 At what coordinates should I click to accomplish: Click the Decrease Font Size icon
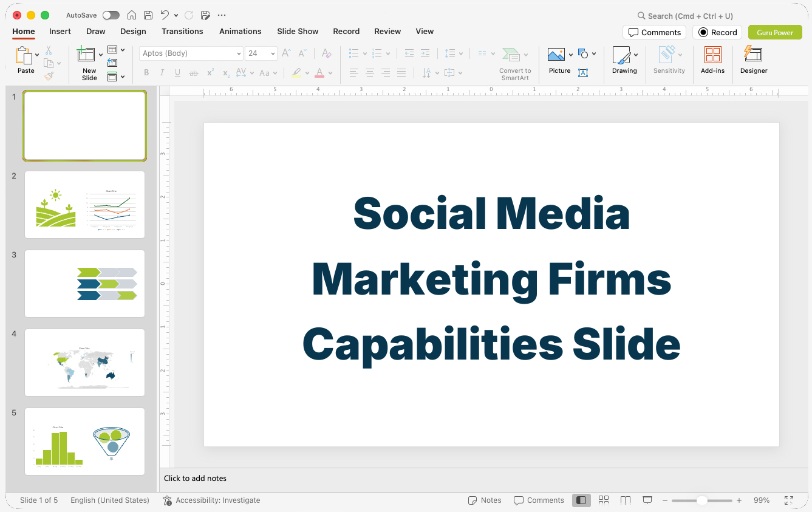[x=302, y=53]
